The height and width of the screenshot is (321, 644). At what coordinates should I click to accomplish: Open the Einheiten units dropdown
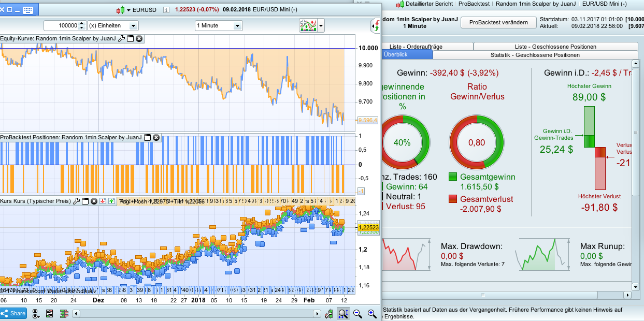[x=113, y=25]
